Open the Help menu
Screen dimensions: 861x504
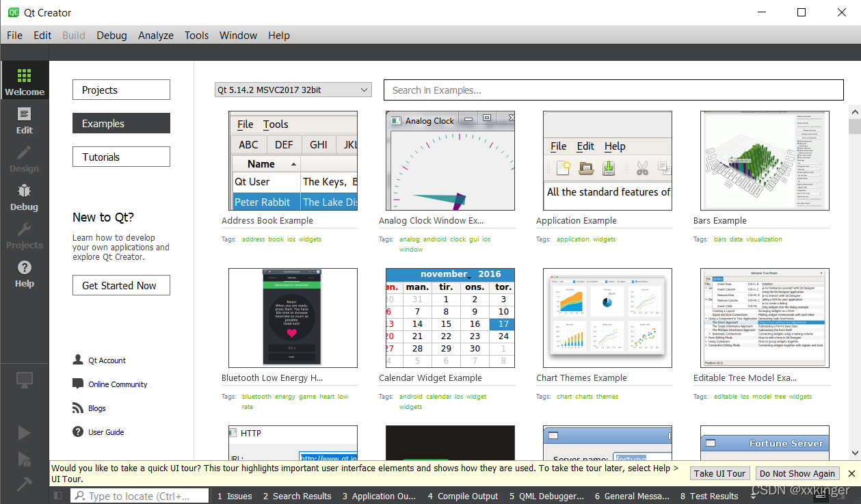279,36
